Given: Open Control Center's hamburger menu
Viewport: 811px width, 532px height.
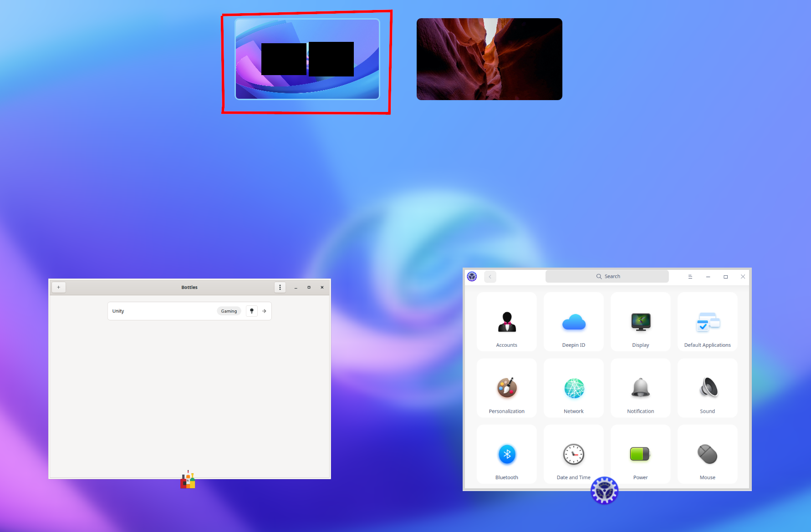Looking at the screenshot, I should click(x=690, y=276).
